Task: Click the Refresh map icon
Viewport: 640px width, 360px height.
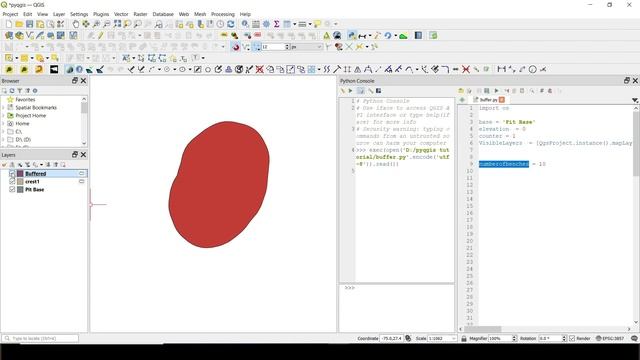Action: [x=231, y=24]
